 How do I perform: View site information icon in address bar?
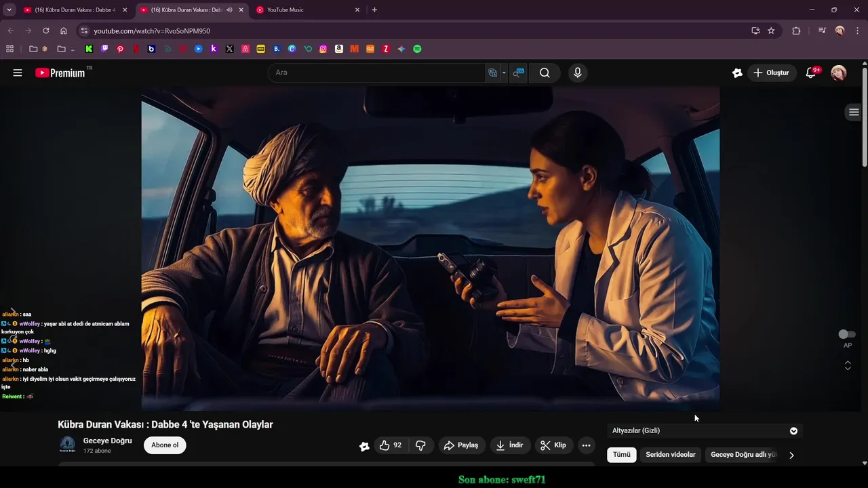coord(83,30)
